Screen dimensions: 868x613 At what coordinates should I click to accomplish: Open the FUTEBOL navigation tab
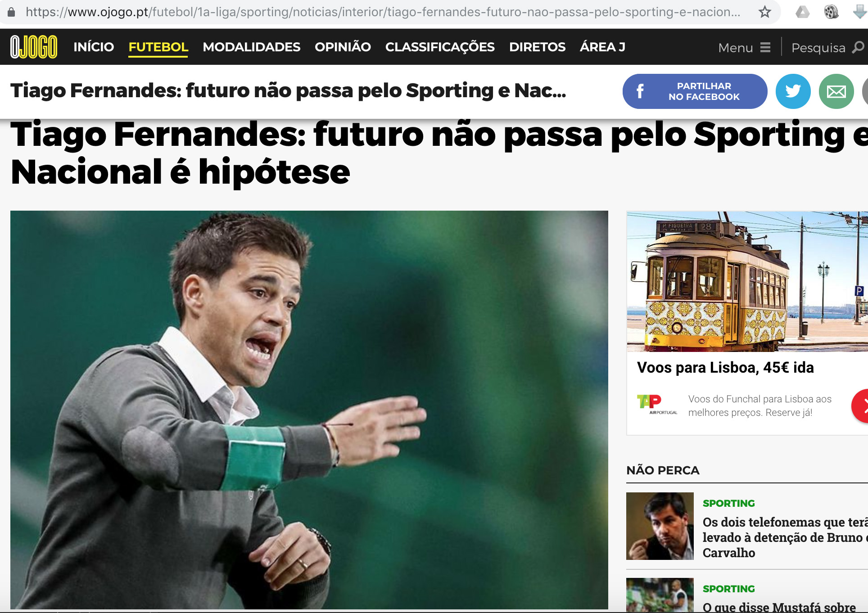click(x=158, y=47)
